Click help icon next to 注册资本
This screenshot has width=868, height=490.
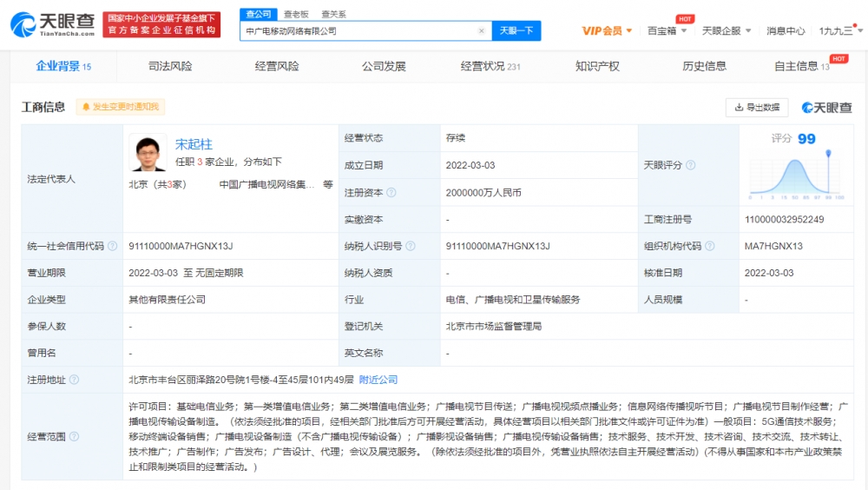pyautogui.click(x=391, y=192)
